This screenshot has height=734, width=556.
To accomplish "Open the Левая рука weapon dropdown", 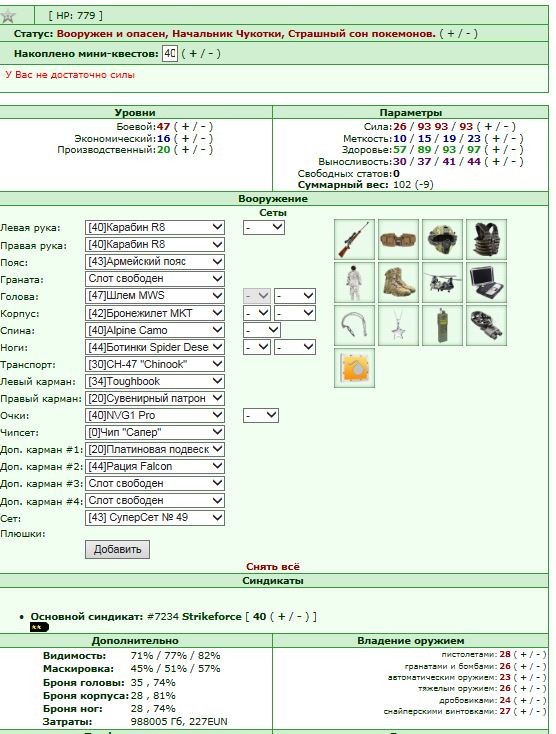I will 155,228.
